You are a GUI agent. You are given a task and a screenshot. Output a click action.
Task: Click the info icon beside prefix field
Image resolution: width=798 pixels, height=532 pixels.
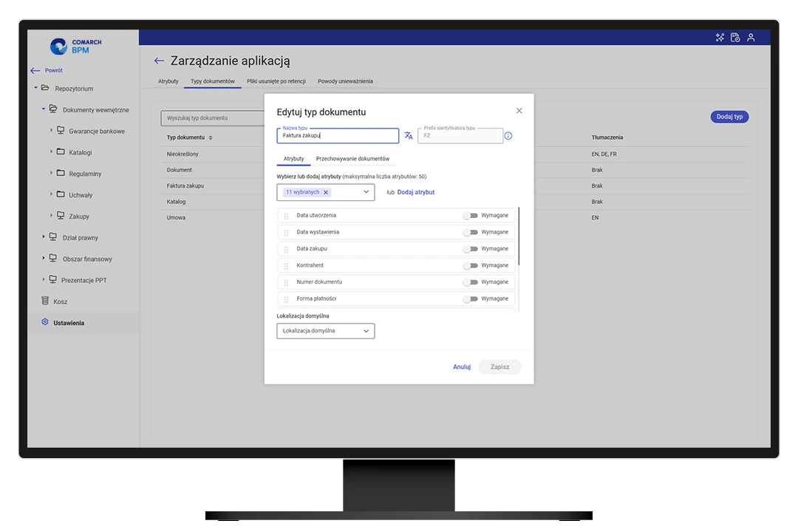[x=508, y=136]
